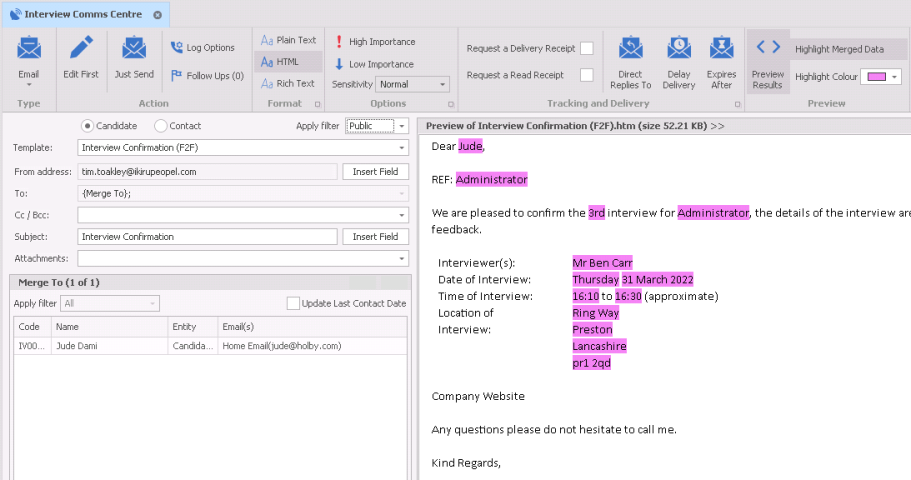Screen dimensions: 911x480
Task: Tick the Request a Read Receipt checkbox
Action: coord(587,75)
